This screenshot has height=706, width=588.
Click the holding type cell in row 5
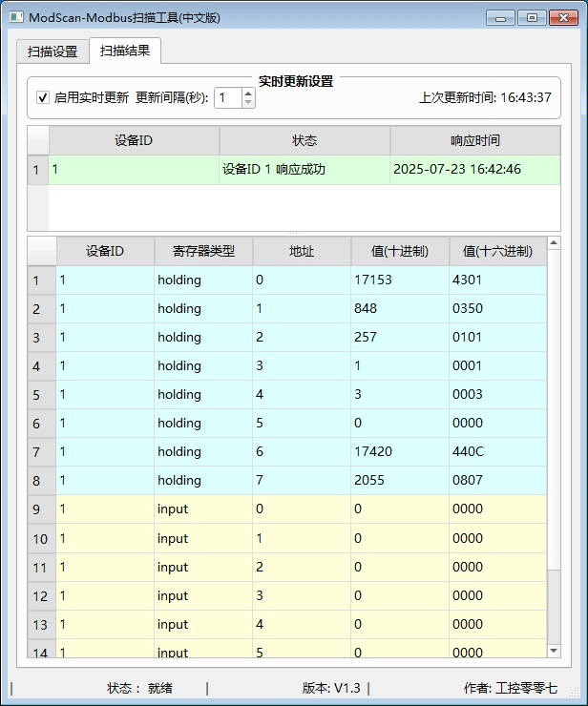click(203, 394)
